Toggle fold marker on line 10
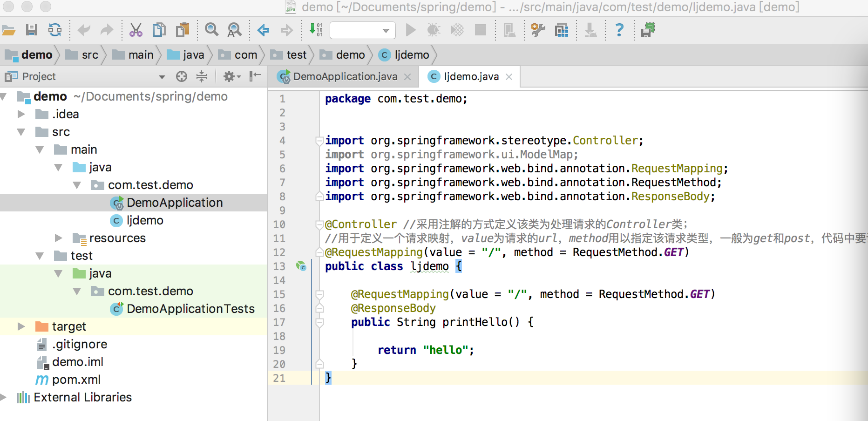The height and width of the screenshot is (421, 868). [319, 224]
